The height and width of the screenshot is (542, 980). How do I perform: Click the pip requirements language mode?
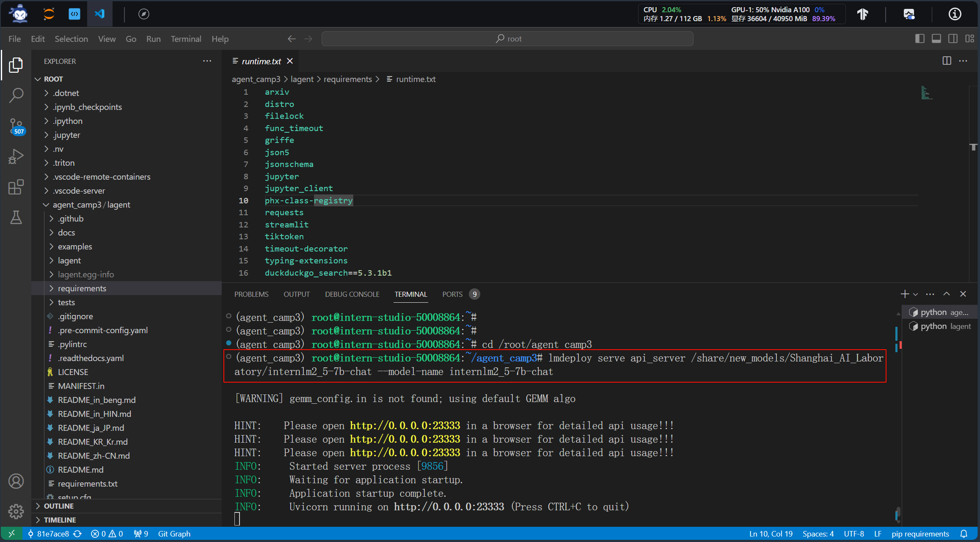pyautogui.click(x=920, y=534)
